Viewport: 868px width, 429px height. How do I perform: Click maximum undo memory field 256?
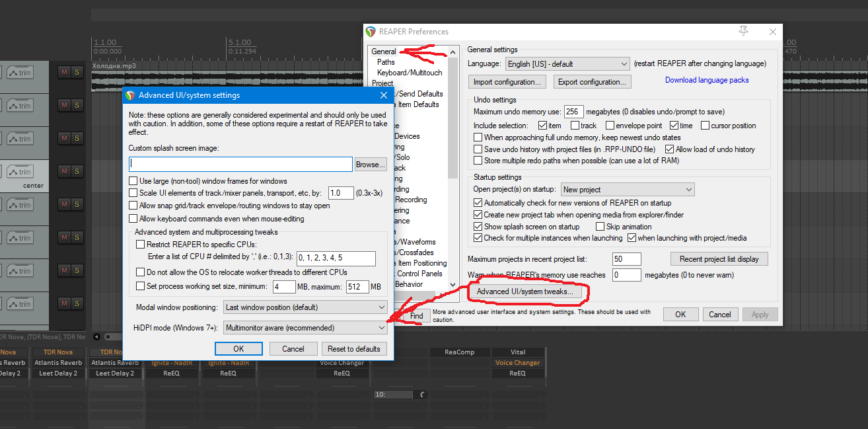(573, 112)
